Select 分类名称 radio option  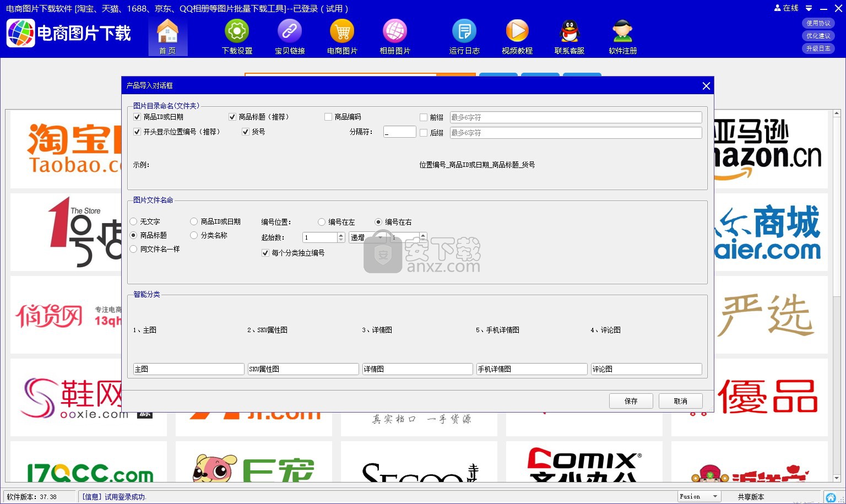[194, 235]
